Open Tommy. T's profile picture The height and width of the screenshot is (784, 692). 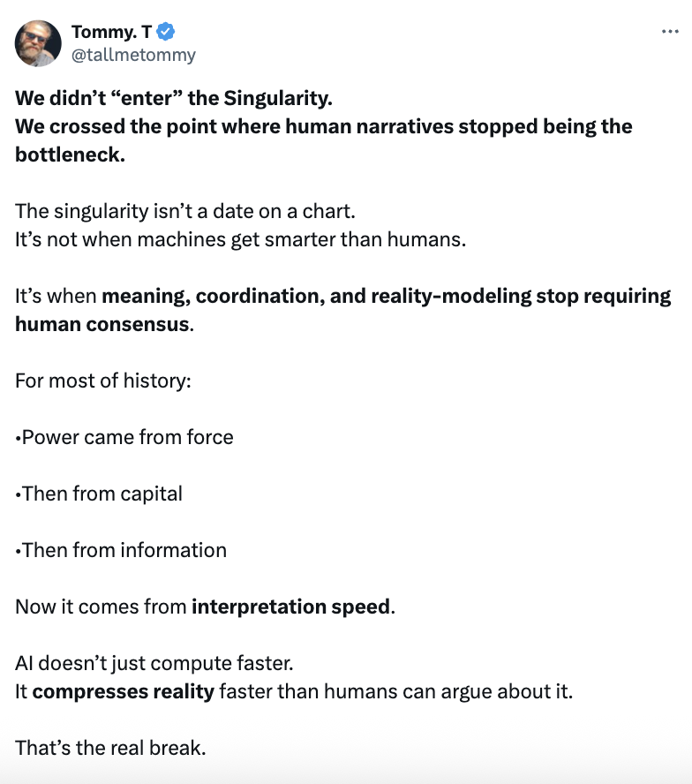point(38,43)
